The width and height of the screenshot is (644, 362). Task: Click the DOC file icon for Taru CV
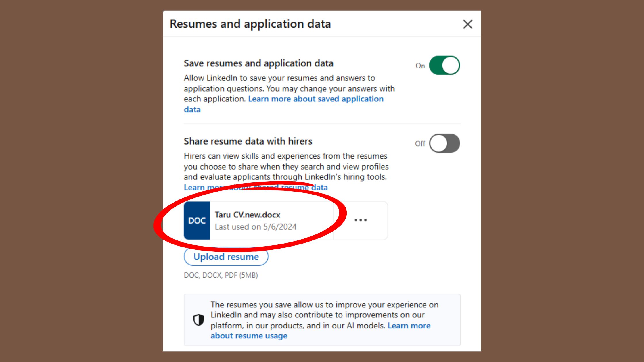(x=197, y=221)
